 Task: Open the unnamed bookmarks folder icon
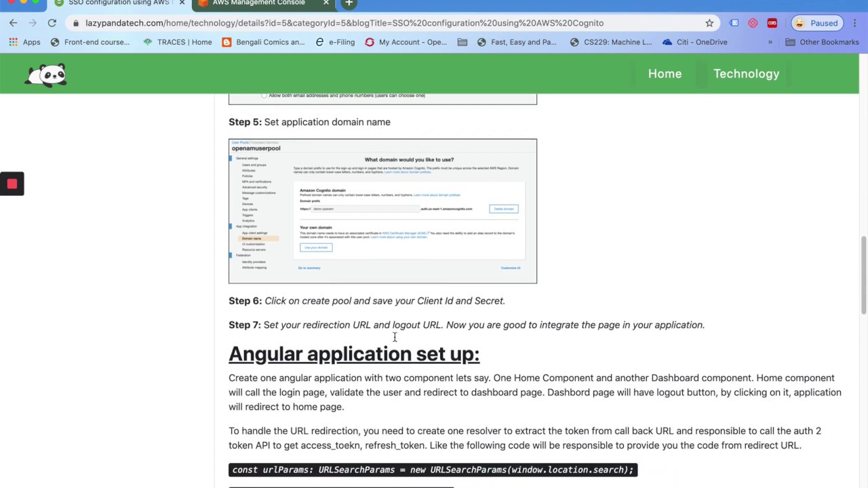tap(462, 42)
